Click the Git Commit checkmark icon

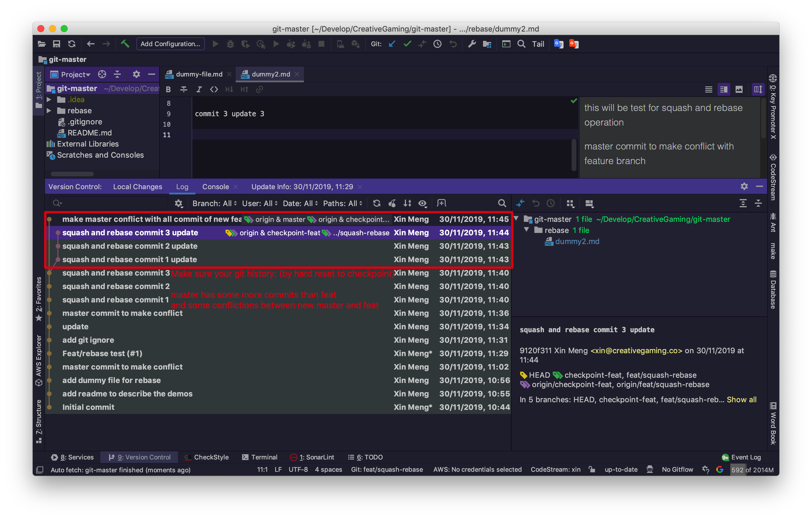407,44
